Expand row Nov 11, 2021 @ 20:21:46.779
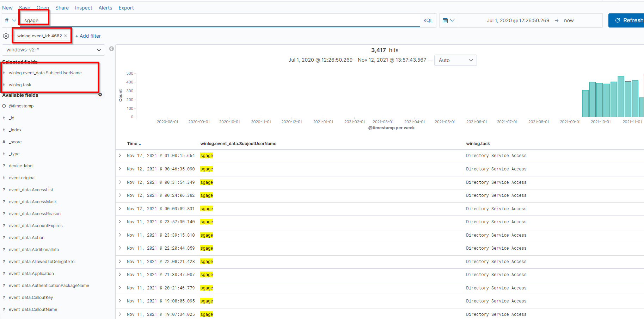This screenshot has height=319, width=644. pos(120,288)
